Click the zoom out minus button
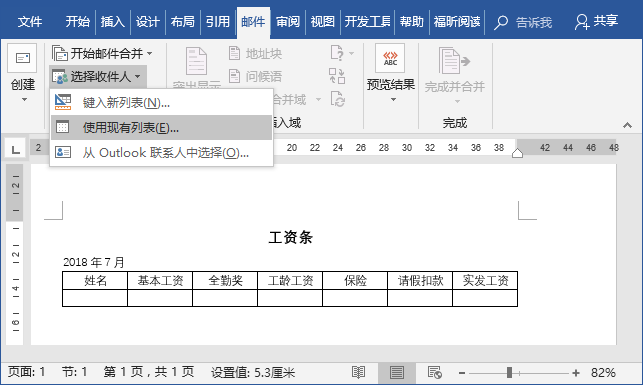 (462, 373)
